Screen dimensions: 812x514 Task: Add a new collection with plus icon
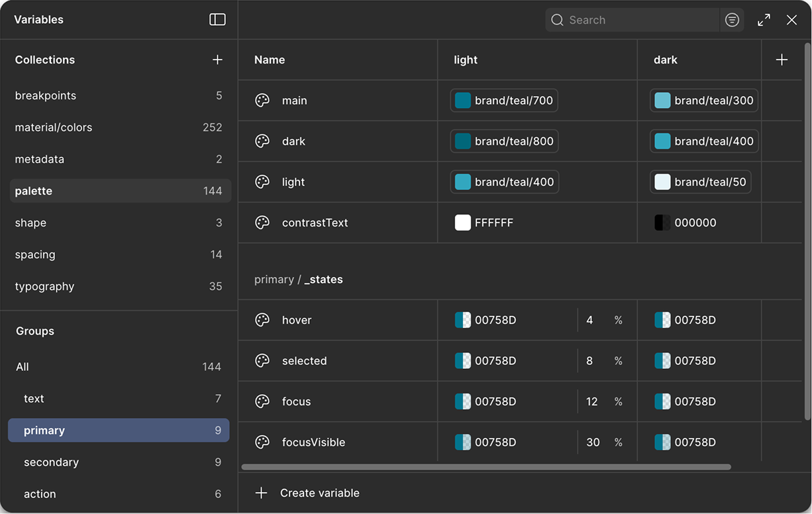(217, 60)
